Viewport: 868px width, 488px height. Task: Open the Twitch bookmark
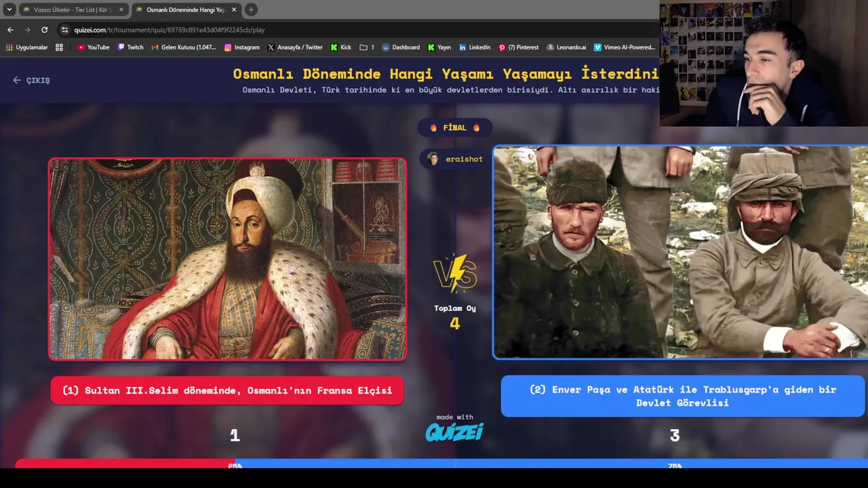130,47
